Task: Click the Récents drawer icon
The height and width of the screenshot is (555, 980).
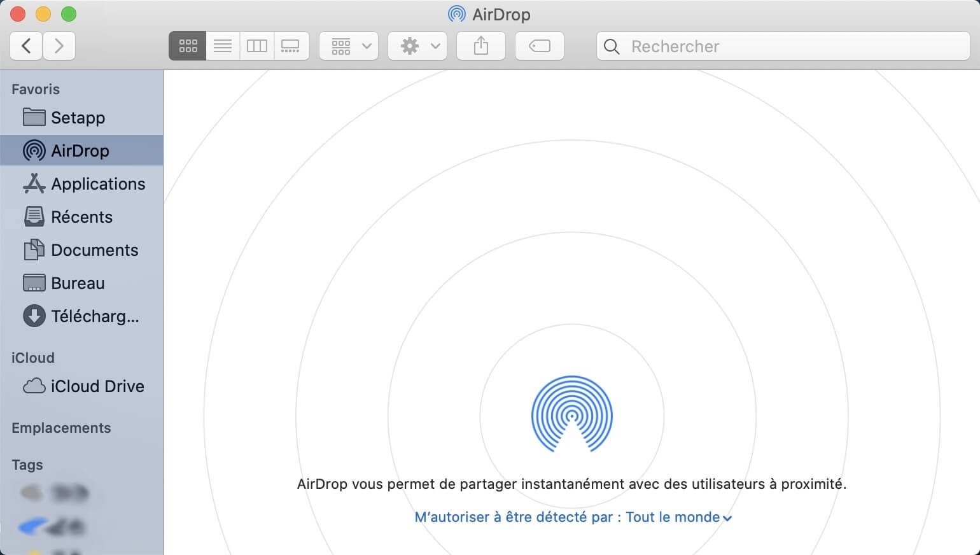Action: coord(34,216)
